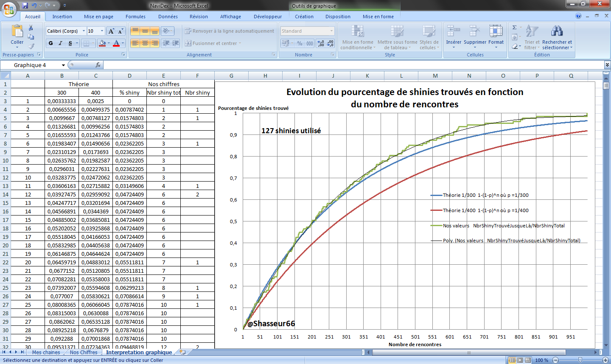Toggle middle vertical alignment

(x=145, y=31)
